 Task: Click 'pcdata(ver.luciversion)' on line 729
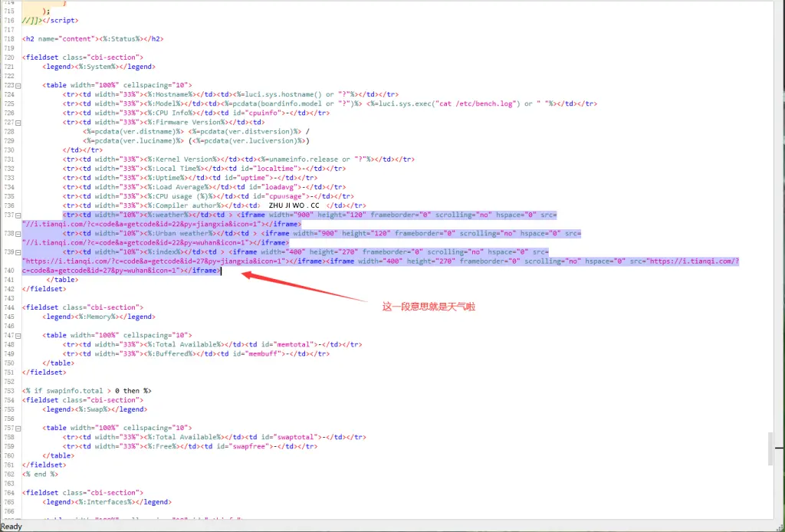click(249, 141)
